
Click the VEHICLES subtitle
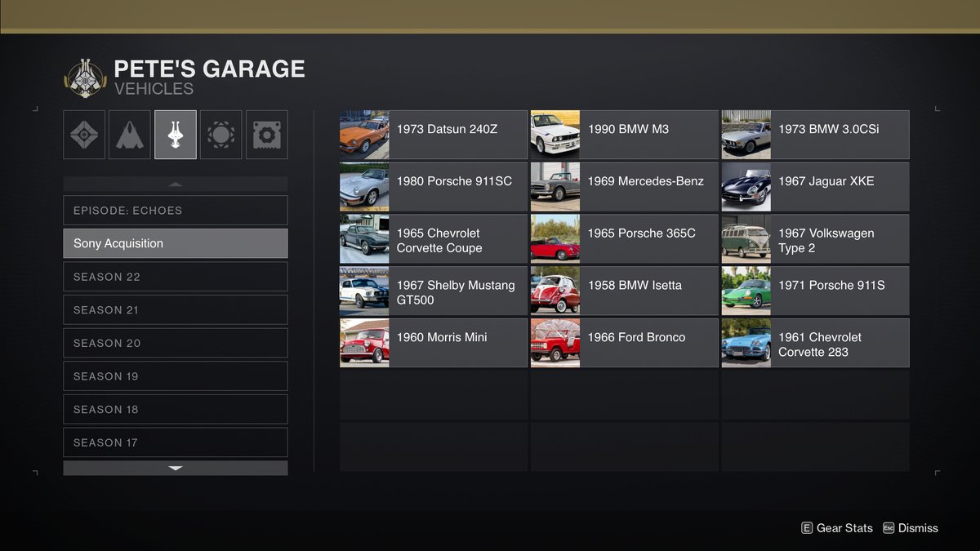point(154,89)
